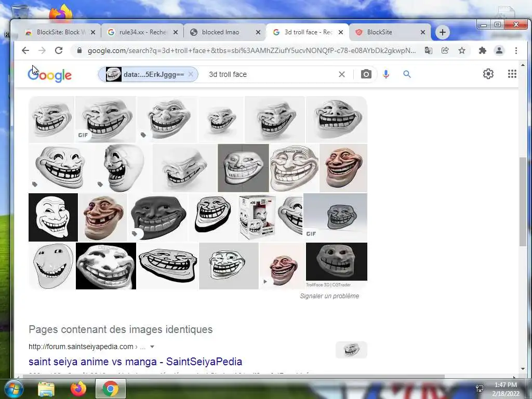Open a new tab with the plus button
Image resolution: width=532 pixels, height=399 pixels.
[443, 32]
